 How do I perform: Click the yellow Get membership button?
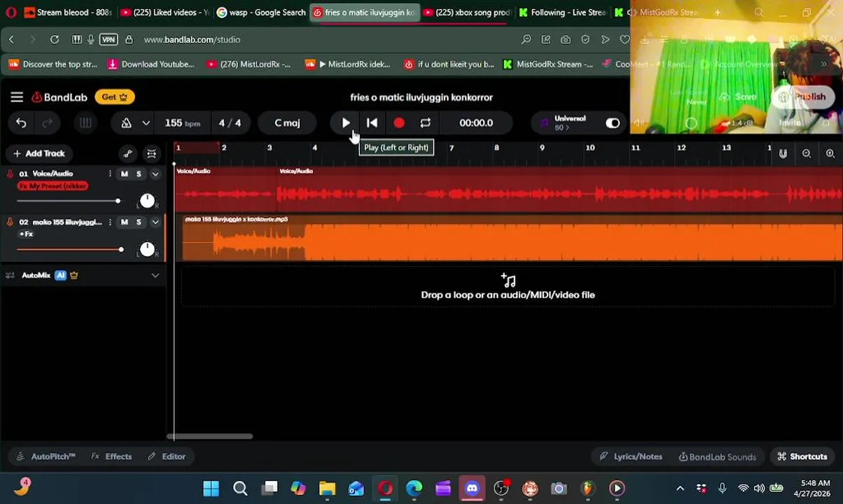pos(115,97)
